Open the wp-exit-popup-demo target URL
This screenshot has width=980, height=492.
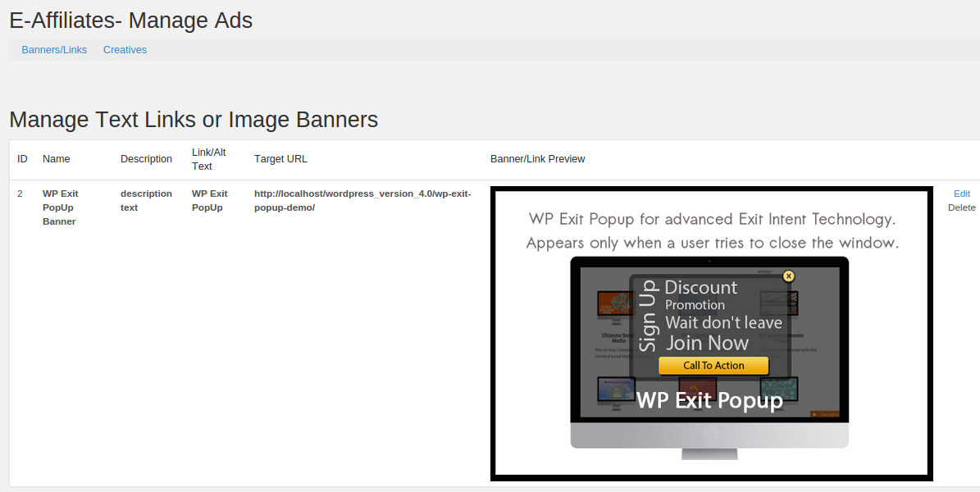(x=362, y=200)
